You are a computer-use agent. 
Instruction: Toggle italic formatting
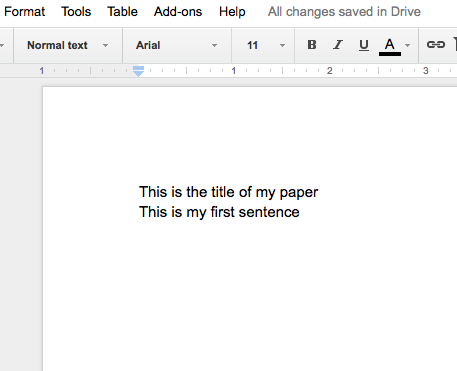[x=338, y=45]
